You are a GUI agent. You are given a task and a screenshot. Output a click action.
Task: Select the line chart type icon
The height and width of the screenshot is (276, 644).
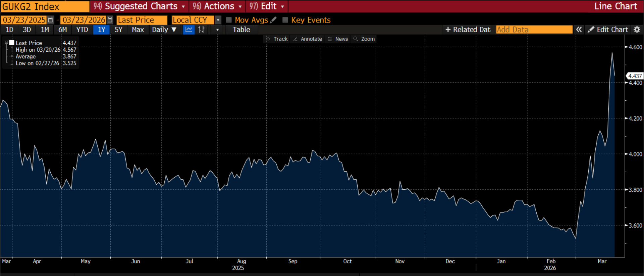(189, 30)
